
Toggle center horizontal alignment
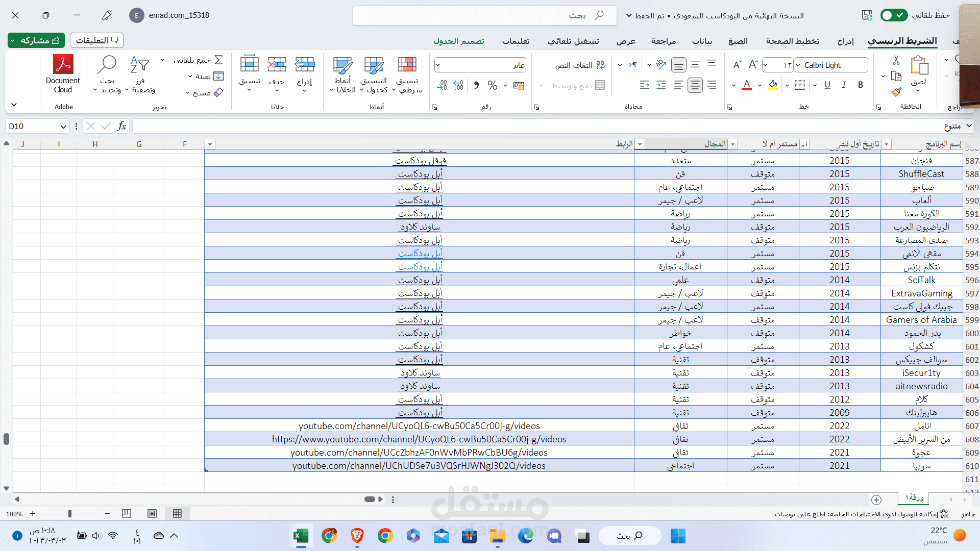tap(695, 85)
